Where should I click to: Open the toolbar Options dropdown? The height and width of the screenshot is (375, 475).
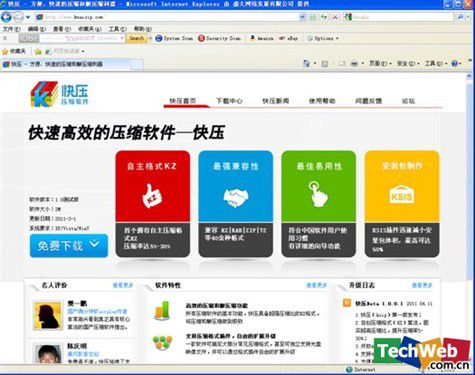[x=323, y=38]
